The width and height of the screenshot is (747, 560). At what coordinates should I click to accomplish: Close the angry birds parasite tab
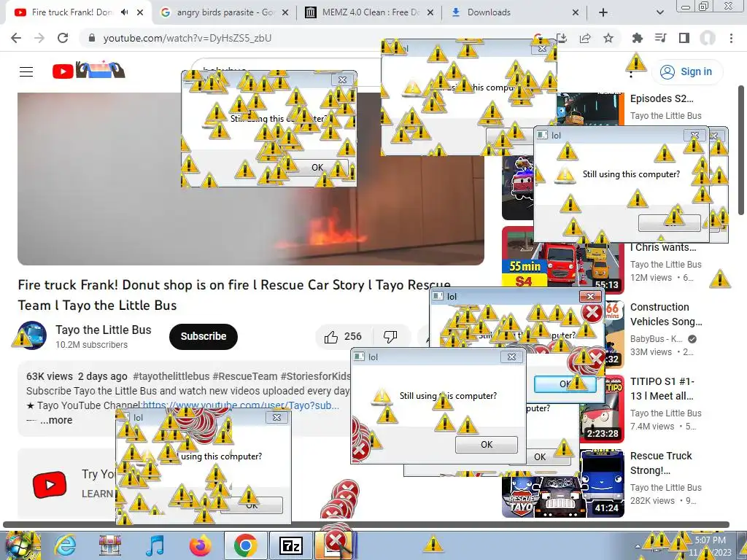point(285,12)
